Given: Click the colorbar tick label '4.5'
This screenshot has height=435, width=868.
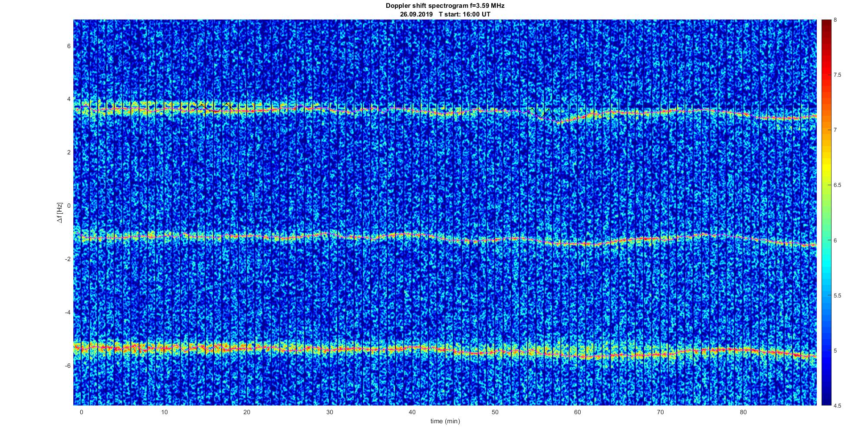Looking at the screenshot, I should point(838,406).
